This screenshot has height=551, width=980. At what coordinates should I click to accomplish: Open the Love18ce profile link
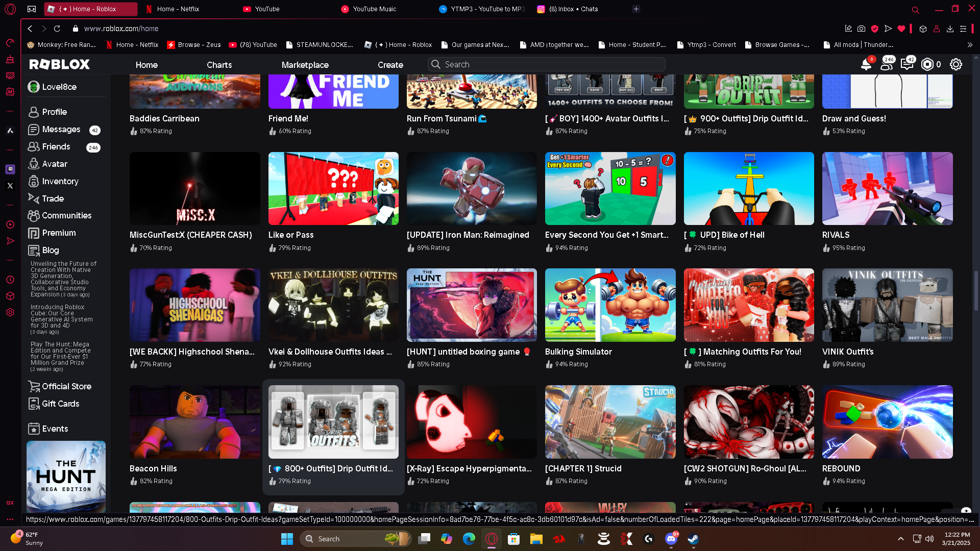pyautogui.click(x=59, y=87)
